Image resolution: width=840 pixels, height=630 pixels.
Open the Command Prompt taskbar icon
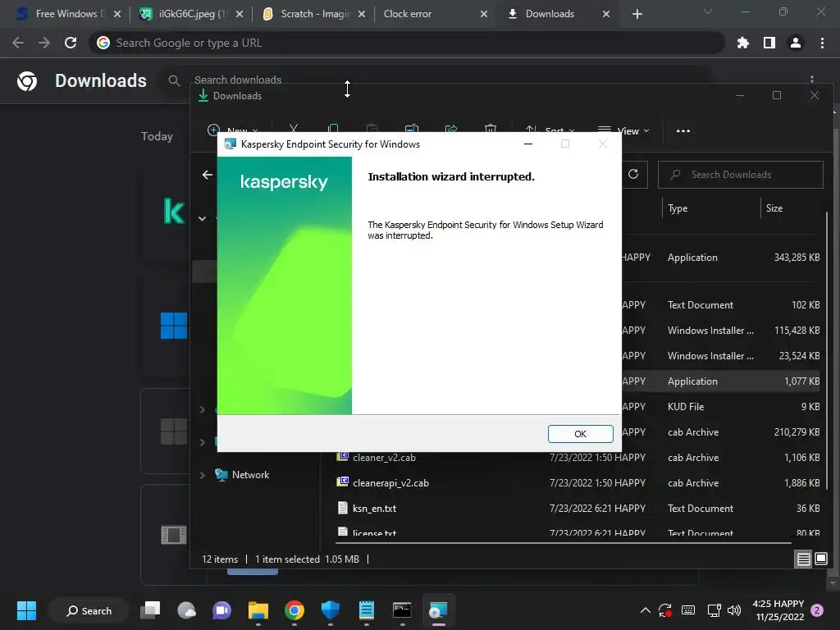(402, 610)
